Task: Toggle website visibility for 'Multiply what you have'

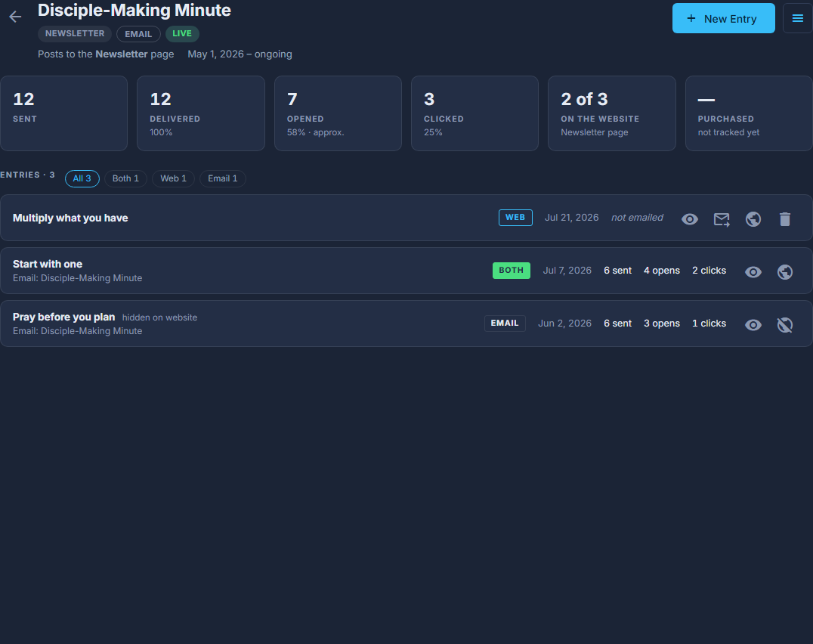Action: (753, 219)
